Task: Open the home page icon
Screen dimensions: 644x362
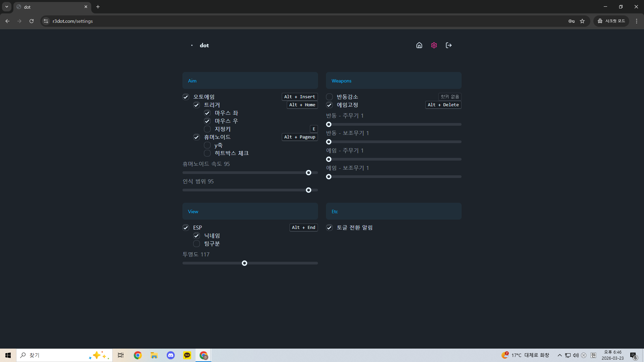Action: (x=419, y=45)
